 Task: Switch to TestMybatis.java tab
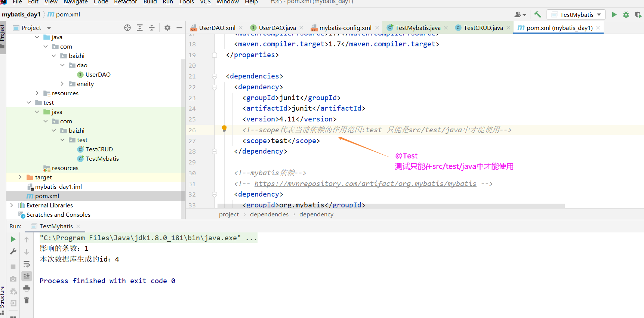pos(417,28)
